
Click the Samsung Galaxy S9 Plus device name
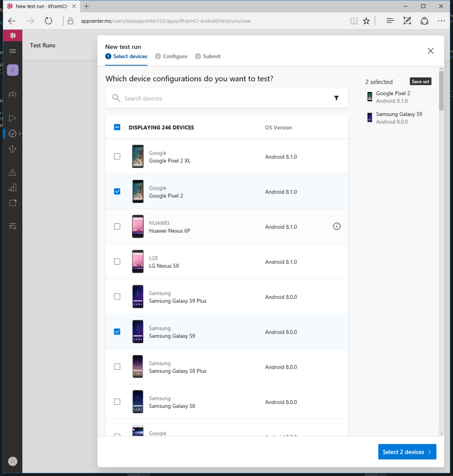coord(177,301)
